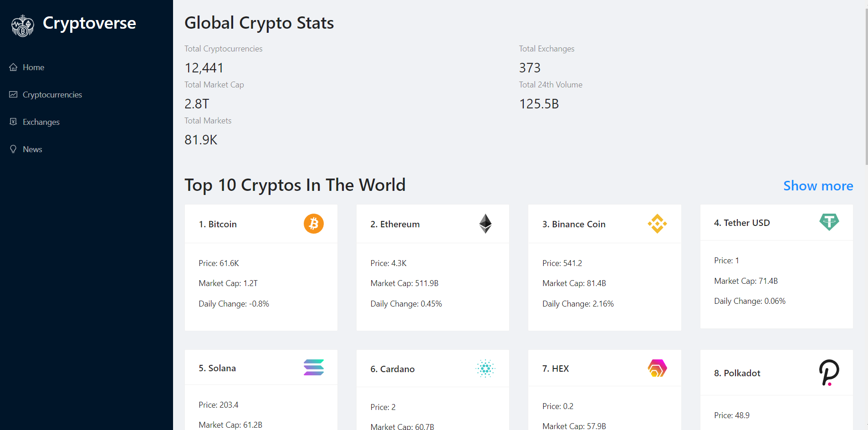
Task: Click Bitcoin's Daily Change: -0.8% text
Action: [234, 304]
